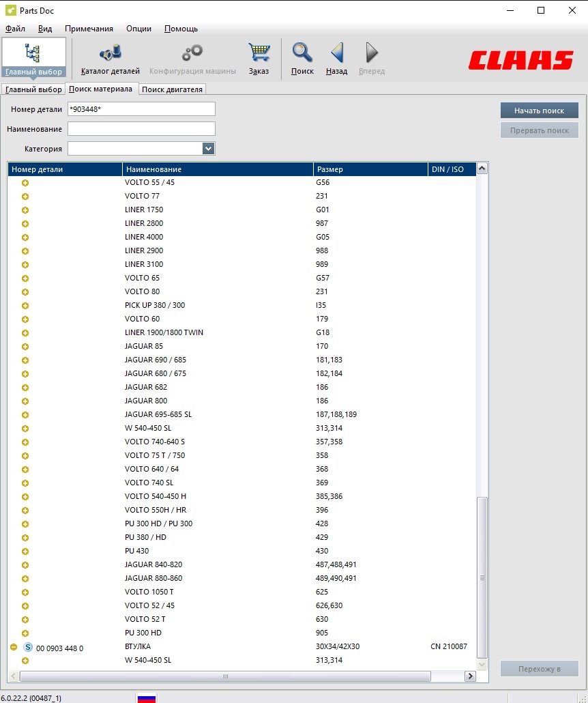Select the LINER 1900/1800 TWIN row text
This screenshot has width=588, height=703.
click(x=164, y=332)
